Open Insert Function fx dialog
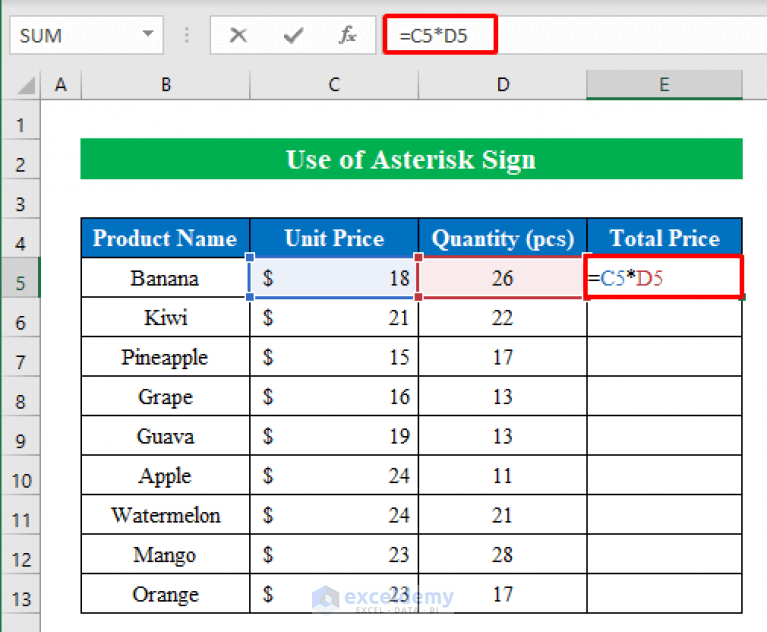The image size is (767, 632). pyautogui.click(x=348, y=35)
